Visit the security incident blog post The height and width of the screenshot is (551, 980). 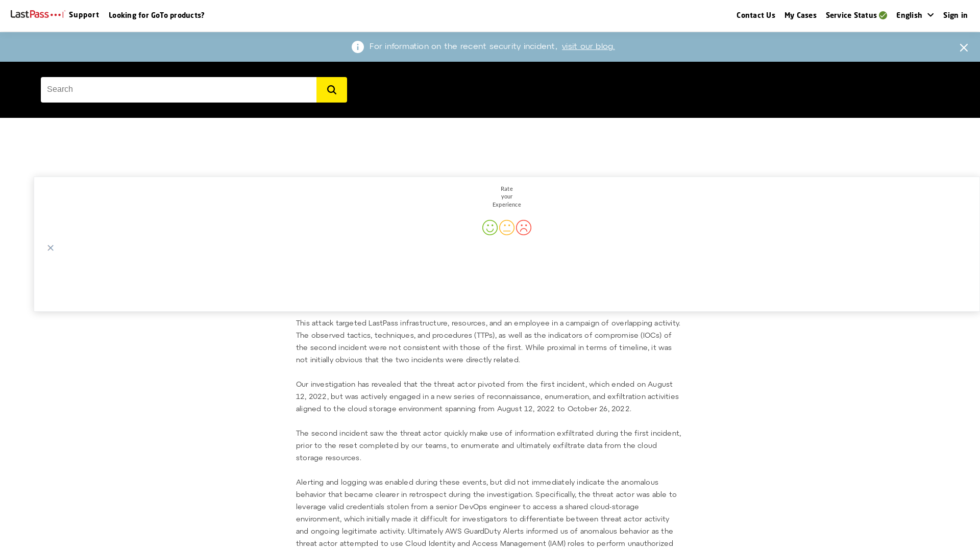click(587, 46)
